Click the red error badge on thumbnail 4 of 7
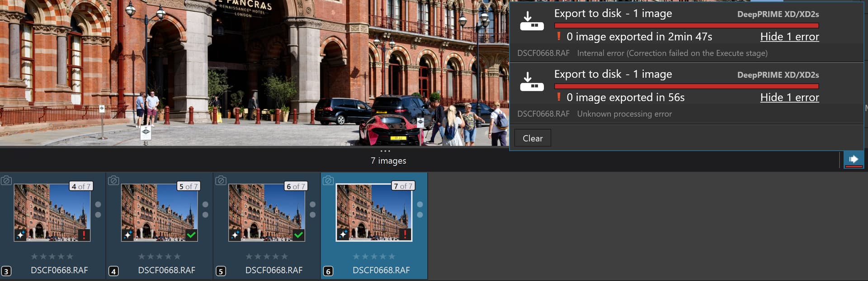This screenshot has height=281, width=868. coord(84,234)
